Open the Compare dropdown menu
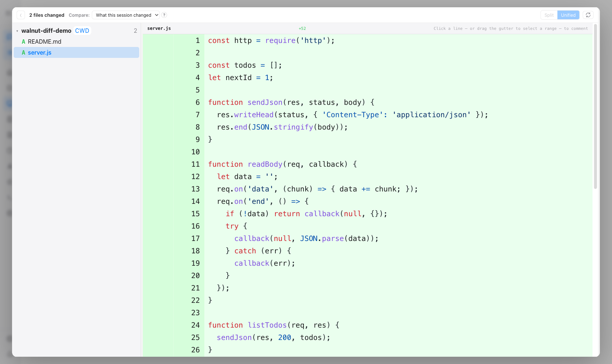 pos(126,15)
